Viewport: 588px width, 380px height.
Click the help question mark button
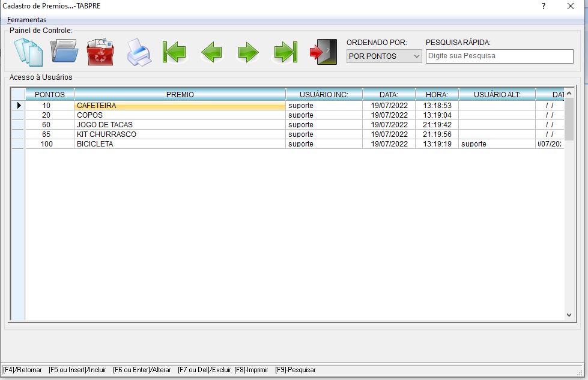(x=544, y=6)
